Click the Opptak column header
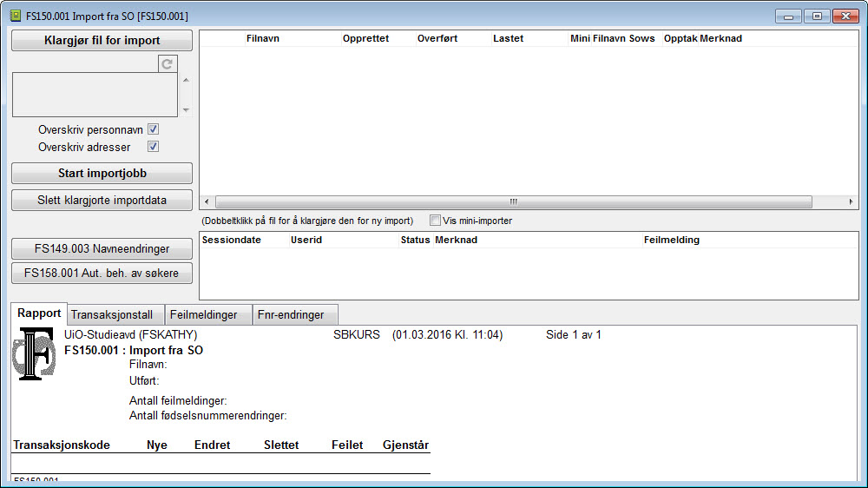Image resolution: width=868 pixels, height=488 pixels. (x=681, y=38)
